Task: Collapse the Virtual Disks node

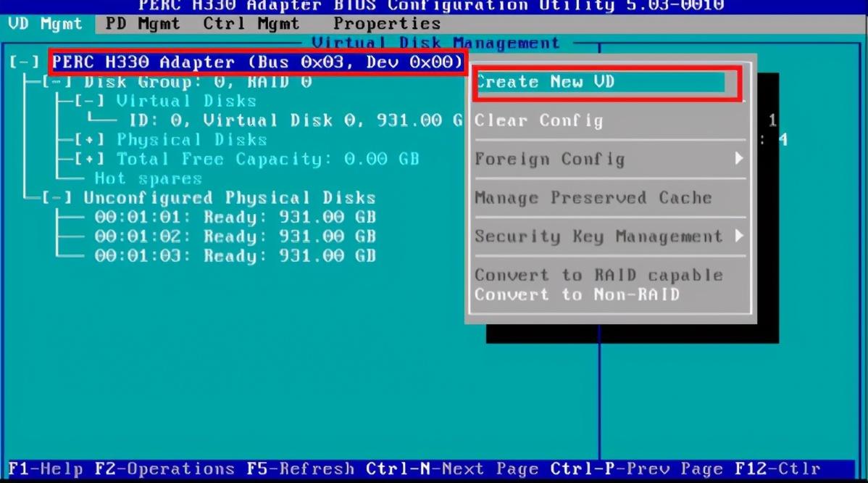Action: (x=90, y=102)
